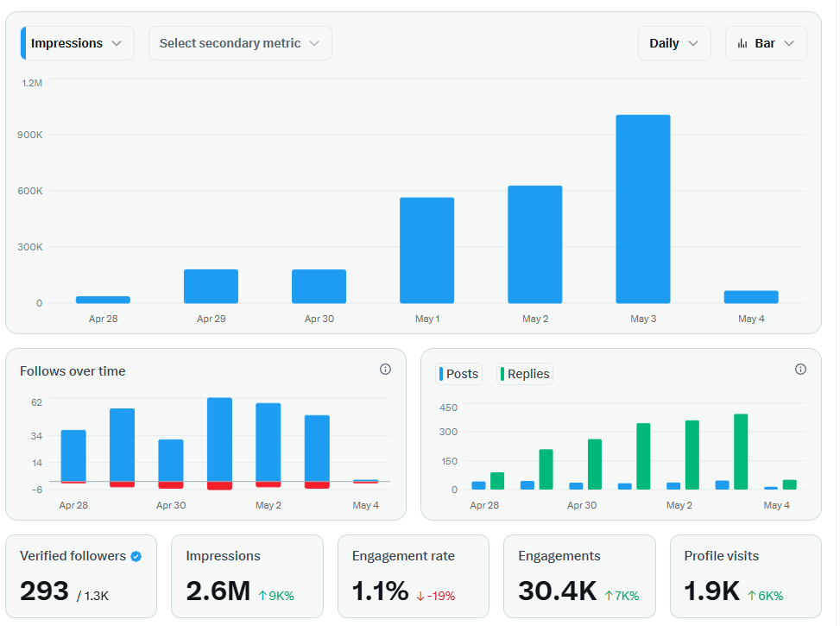840x626 pixels.
Task: Click the / 1.3K total followers text
Action: (92, 596)
